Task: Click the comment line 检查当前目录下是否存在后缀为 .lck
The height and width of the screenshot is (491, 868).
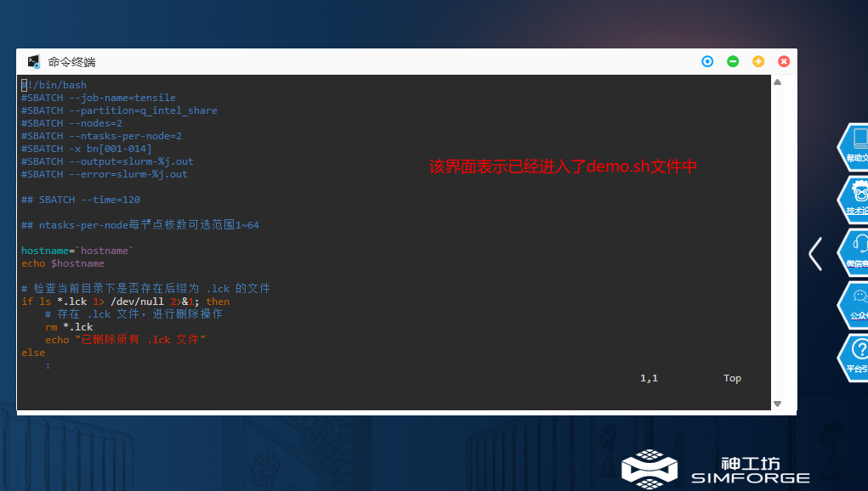Action: 145,288
